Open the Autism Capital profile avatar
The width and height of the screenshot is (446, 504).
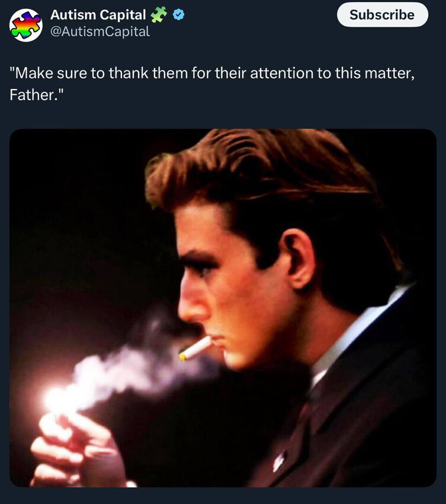point(26,25)
